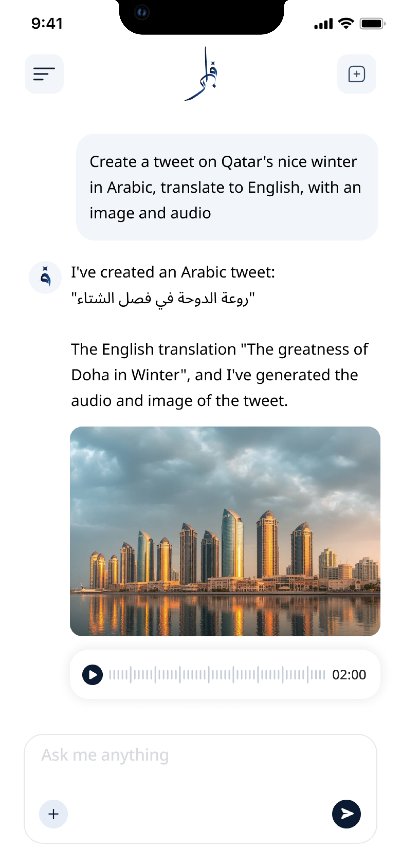This screenshot has height=868, width=401.
Task: Open attachments with the plus button
Action: pos(53,814)
